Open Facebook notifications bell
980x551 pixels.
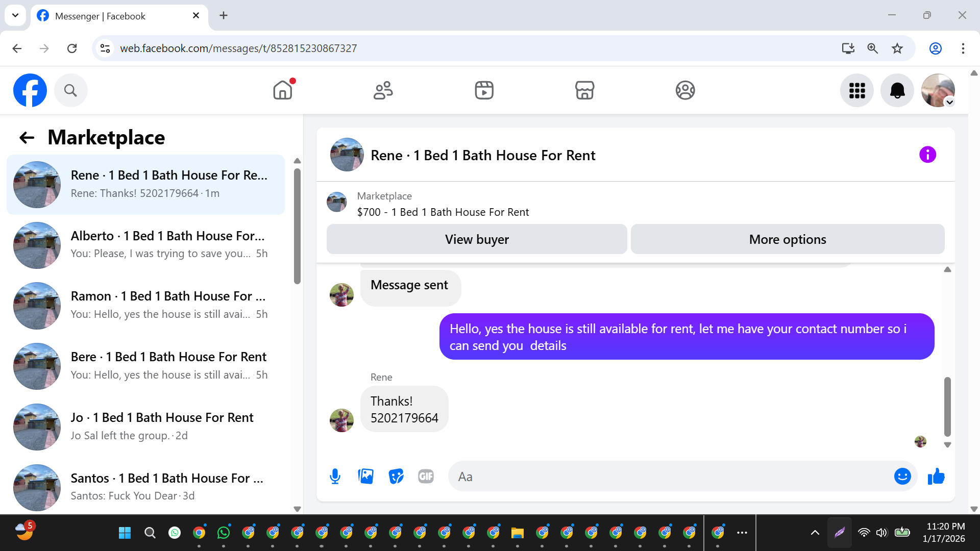[x=897, y=91]
